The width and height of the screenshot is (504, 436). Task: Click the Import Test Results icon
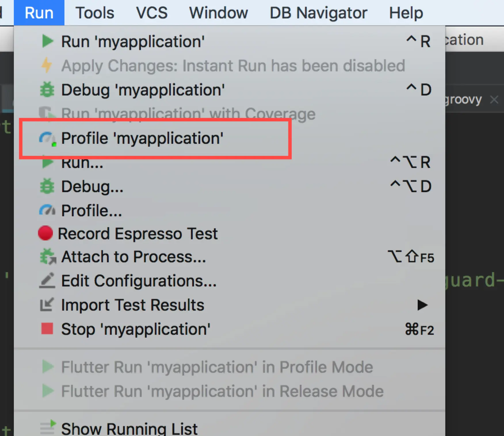[x=47, y=305]
